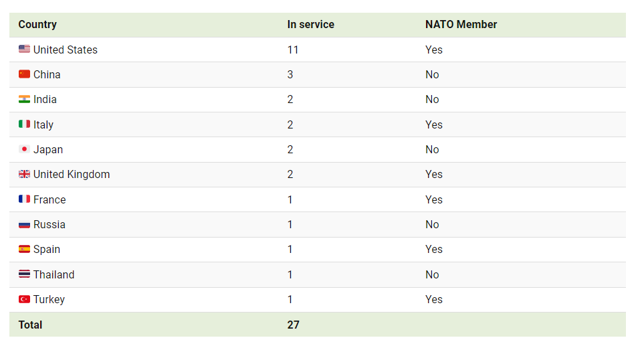
Task: Select the Thailand flag icon
Action: pos(24,274)
